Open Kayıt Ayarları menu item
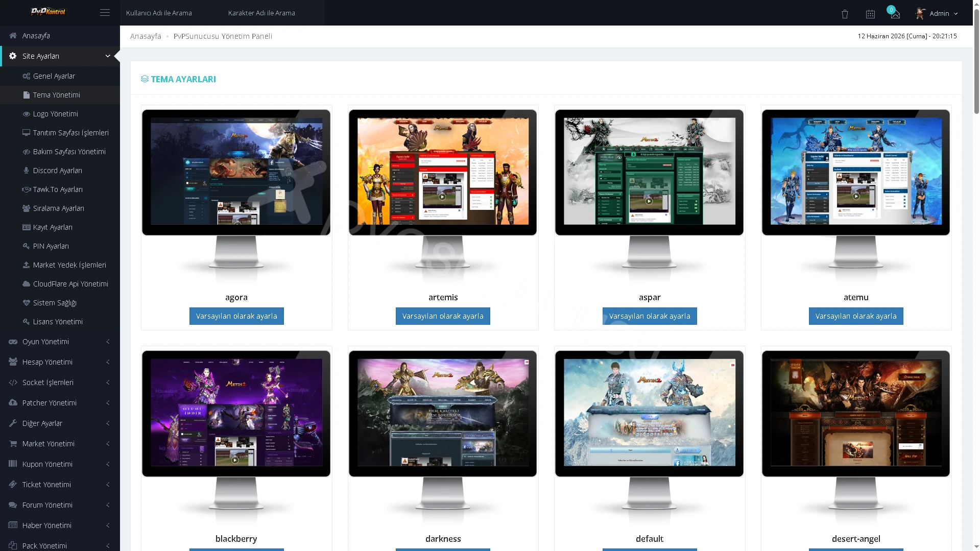This screenshot has height=551, width=980. point(60,227)
